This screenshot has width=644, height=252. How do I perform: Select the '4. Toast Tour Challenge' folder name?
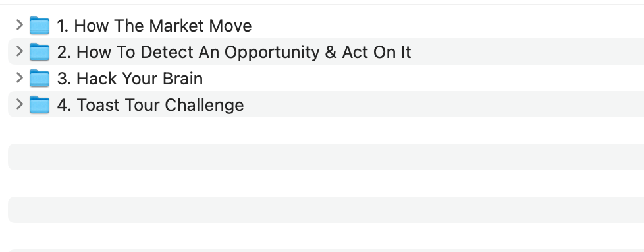click(150, 105)
